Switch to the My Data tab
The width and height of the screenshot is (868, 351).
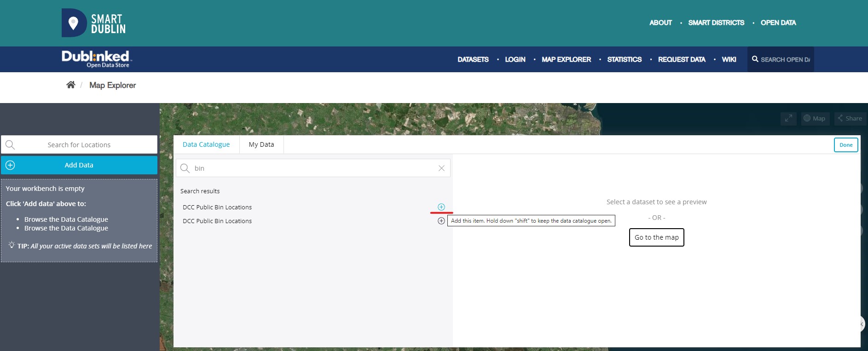[261, 144]
